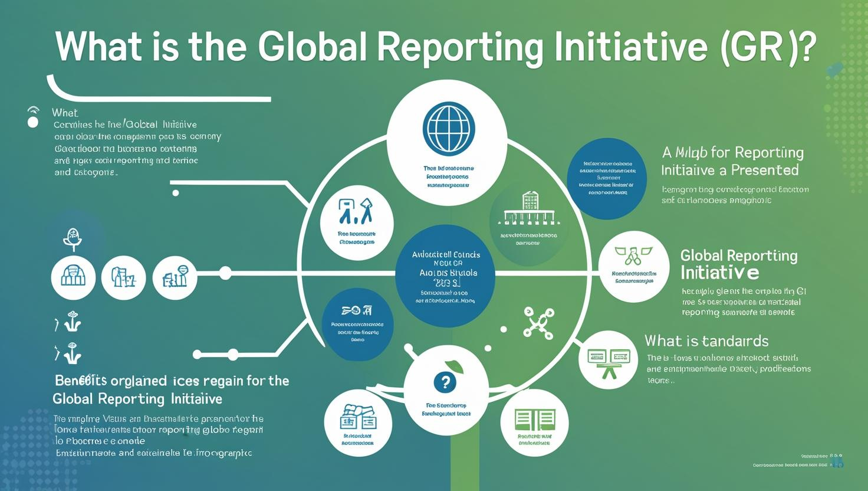Viewport: 868px width, 491px height.
Task: Click the wifi signal icon next to What
Action: (34, 110)
